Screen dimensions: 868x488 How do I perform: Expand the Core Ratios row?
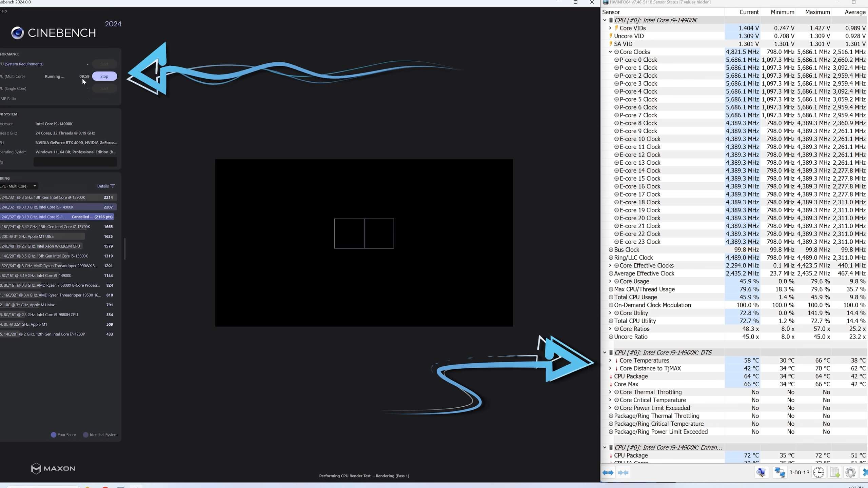[x=610, y=329]
